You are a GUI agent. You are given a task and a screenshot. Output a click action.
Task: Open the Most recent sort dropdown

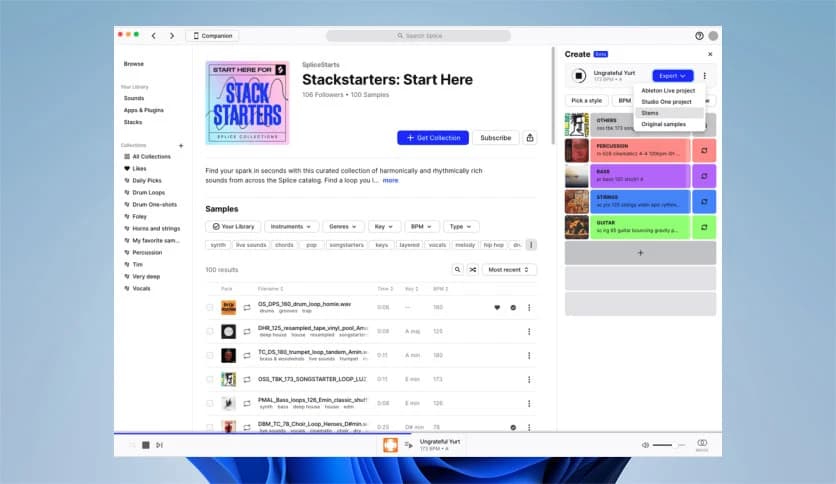click(x=509, y=270)
